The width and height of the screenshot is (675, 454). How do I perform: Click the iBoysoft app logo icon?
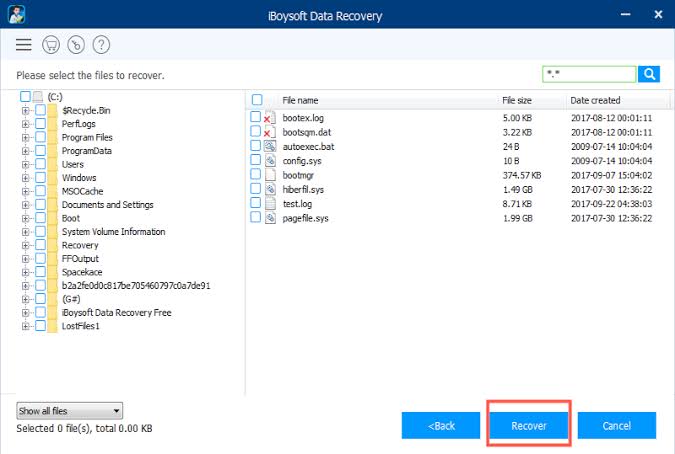(x=16, y=14)
